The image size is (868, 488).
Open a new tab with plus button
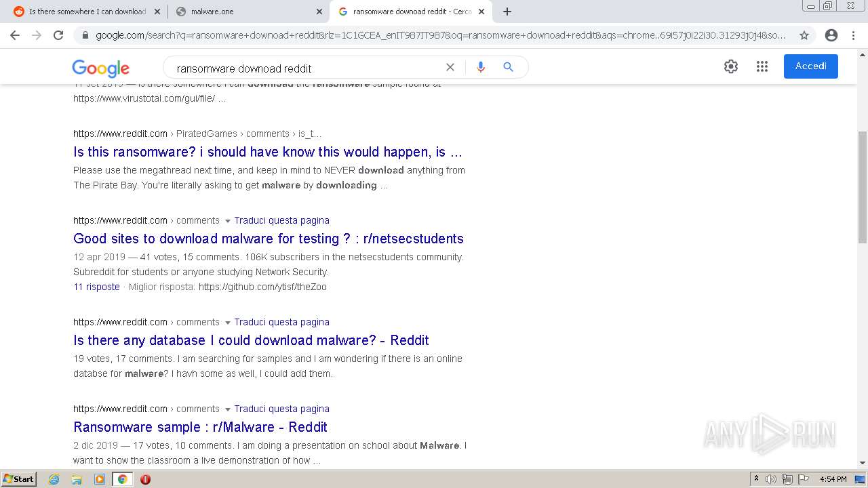click(507, 12)
